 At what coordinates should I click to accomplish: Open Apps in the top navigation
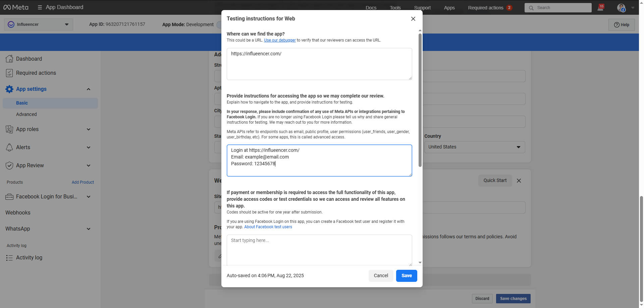[449, 8]
